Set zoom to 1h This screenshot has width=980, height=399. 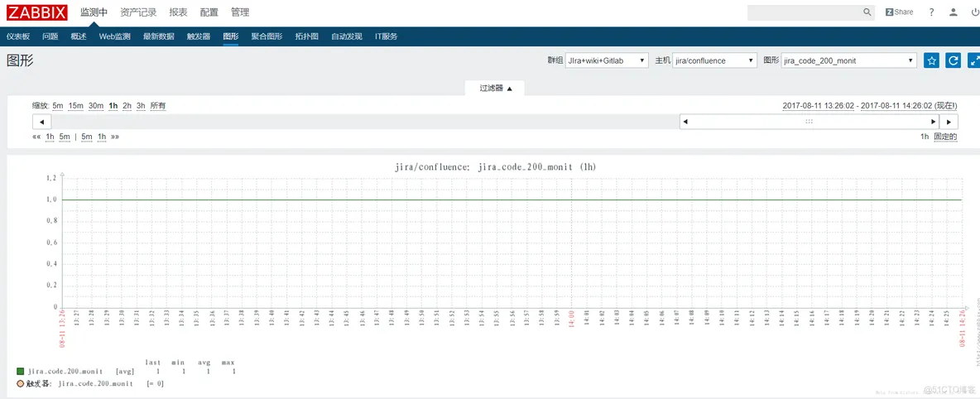[x=113, y=106]
